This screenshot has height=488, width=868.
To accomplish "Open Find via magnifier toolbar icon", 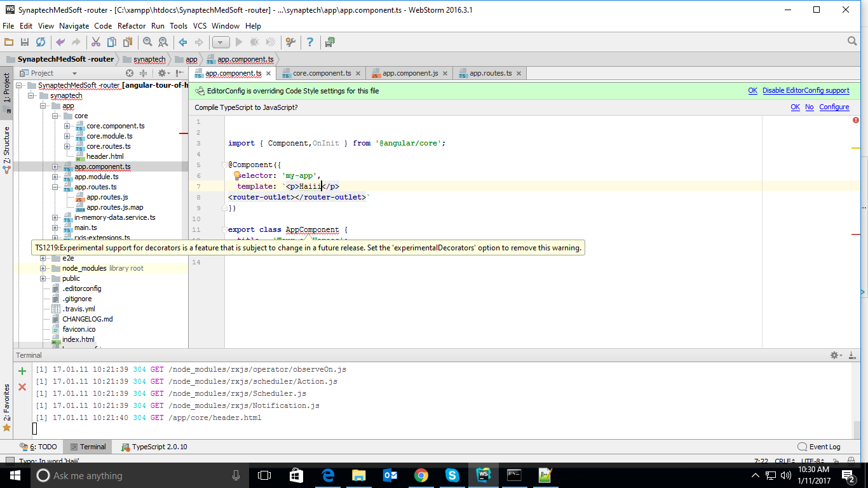I will pos(147,42).
